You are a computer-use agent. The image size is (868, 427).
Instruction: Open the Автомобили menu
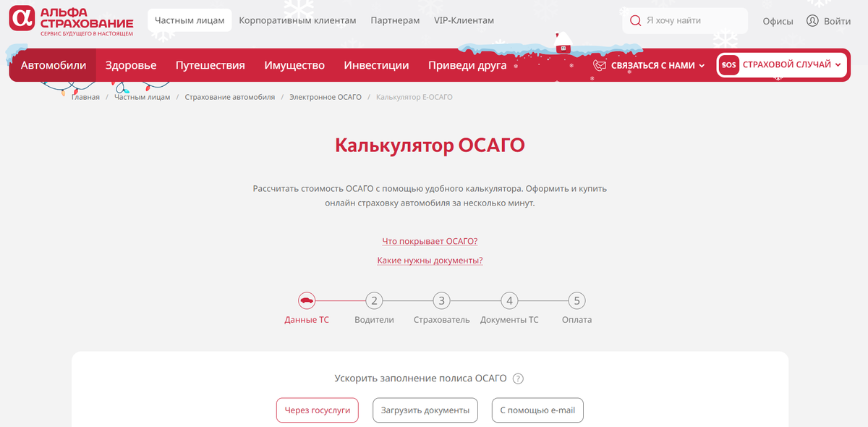[54, 65]
